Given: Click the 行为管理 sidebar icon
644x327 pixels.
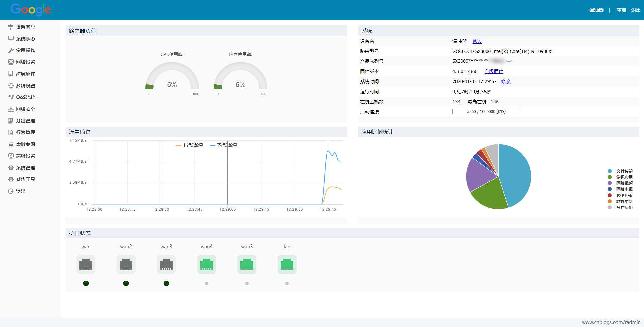Looking at the screenshot, I should [11, 132].
